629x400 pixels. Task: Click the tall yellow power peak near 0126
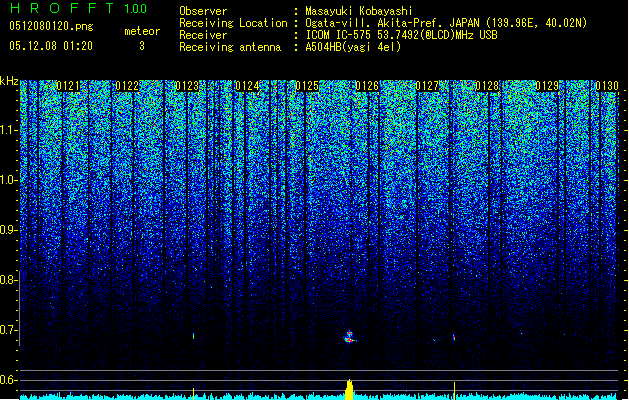(349, 389)
